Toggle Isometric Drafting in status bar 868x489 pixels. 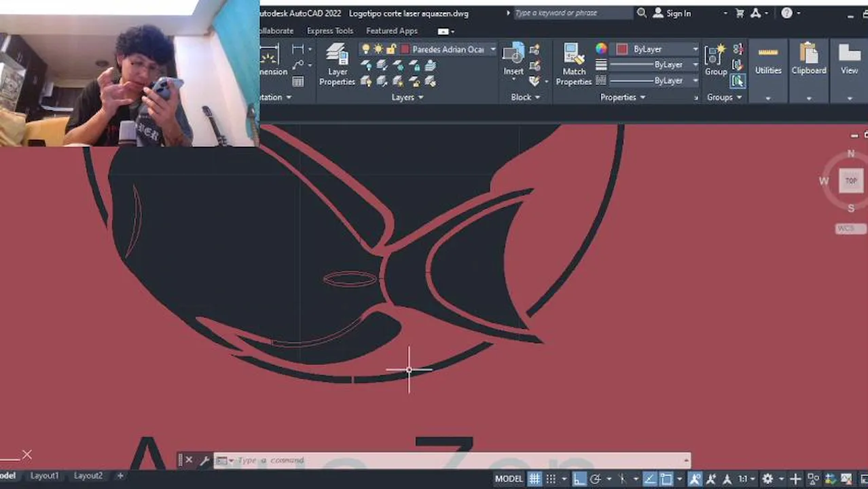[621, 479]
